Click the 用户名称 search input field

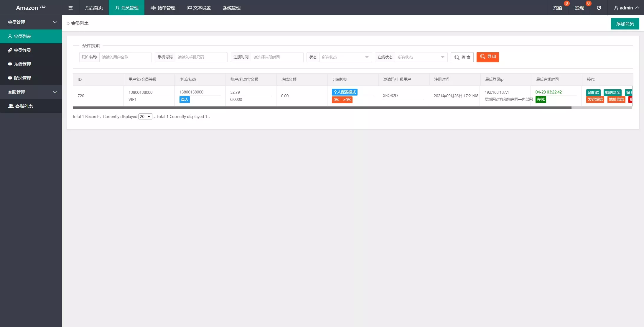pos(125,57)
